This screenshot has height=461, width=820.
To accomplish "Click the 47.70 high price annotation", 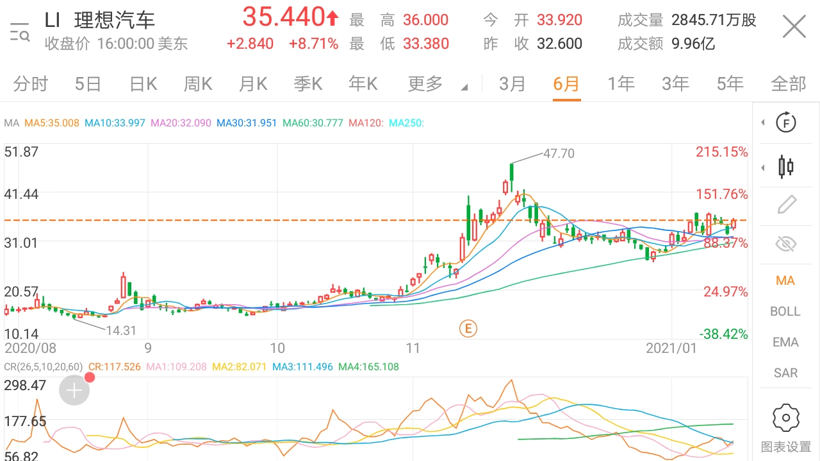I will click(559, 154).
